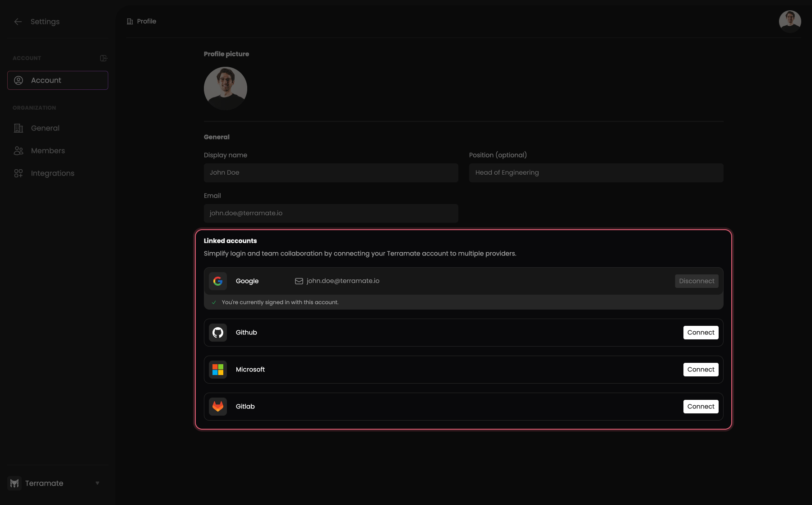Click the Gitlab icon in Linked accounts

218,406
